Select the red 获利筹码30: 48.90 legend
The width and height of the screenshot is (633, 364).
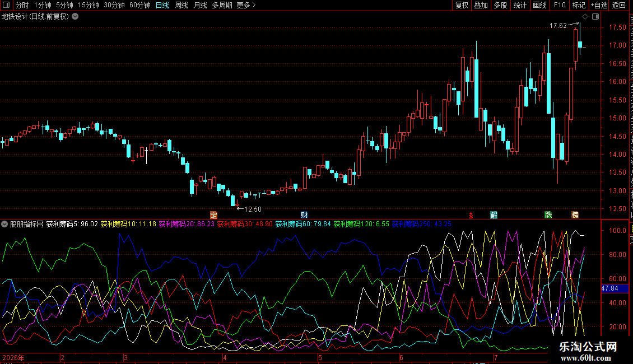[245, 224]
